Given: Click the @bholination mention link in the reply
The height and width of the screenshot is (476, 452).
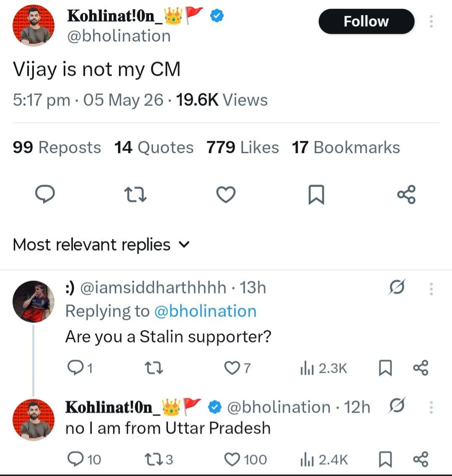Looking at the screenshot, I should [205, 311].
